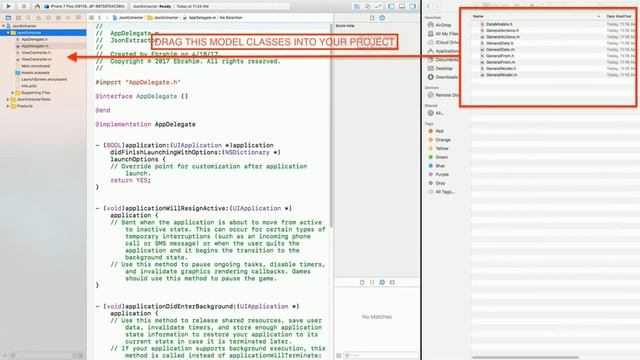
Task: Show File Template library
Action: tap(362, 282)
